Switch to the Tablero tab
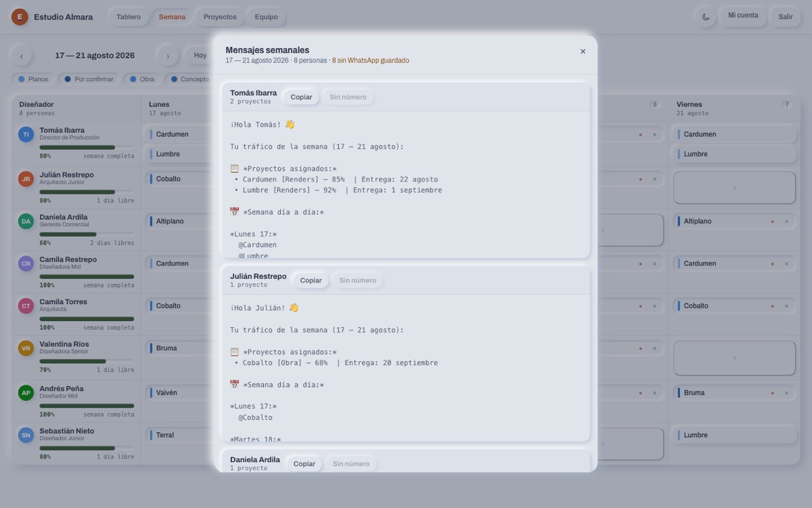 click(x=129, y=17)
